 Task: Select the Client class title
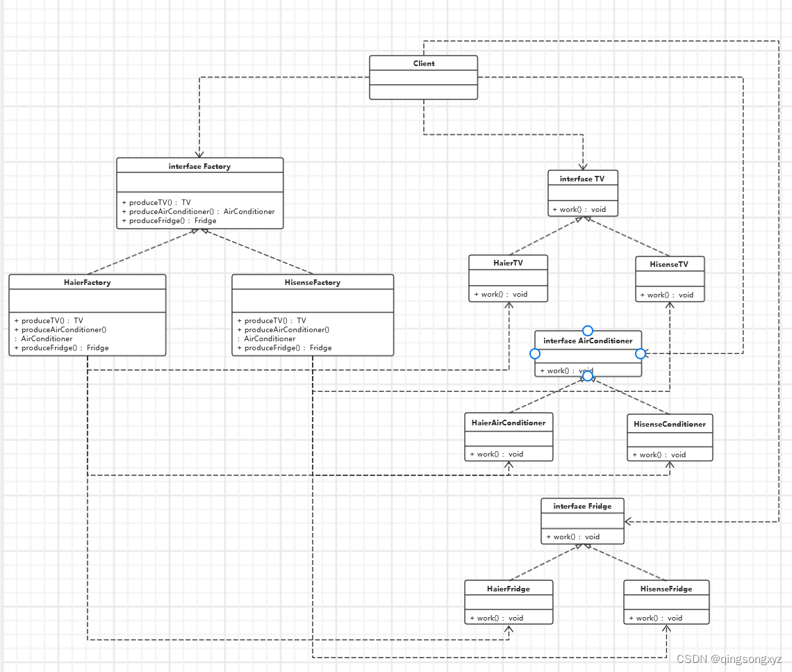click(x=423, y=63)
